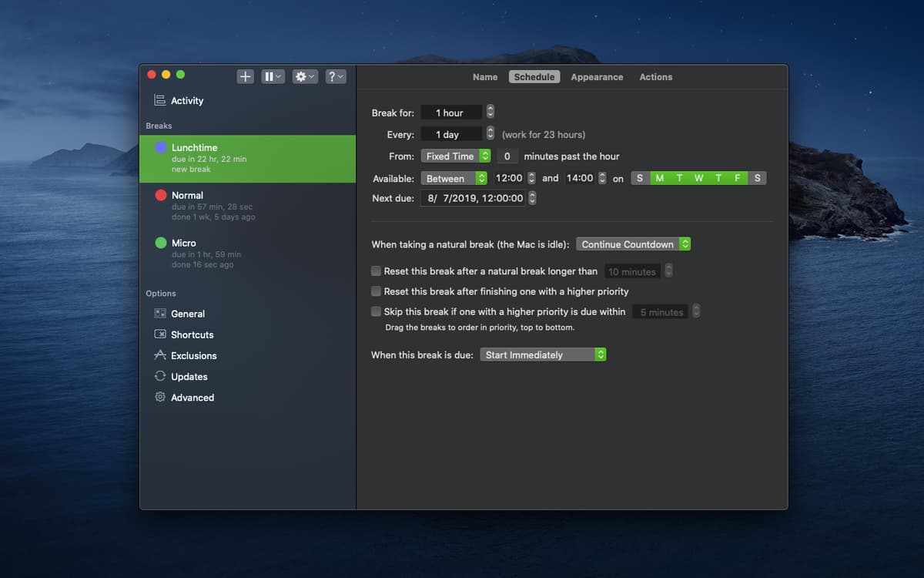Switch to the Actions tab
The height and width of the screenshot is (578, 924).
[655, 77]
